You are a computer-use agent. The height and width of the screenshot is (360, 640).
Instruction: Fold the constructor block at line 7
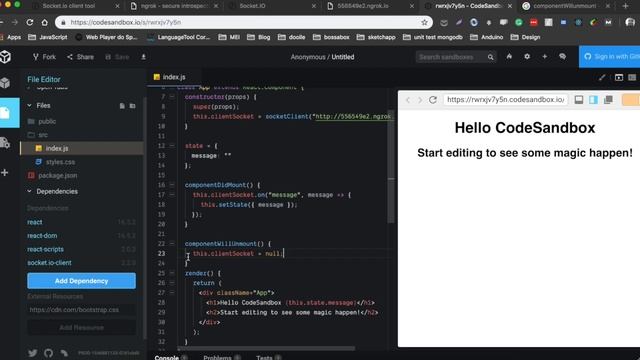pos(172,97)
